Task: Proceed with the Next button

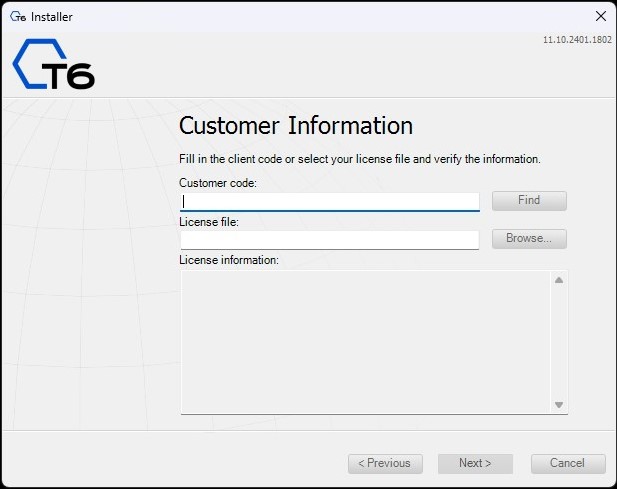Action: pyautogui.click(x=475, y=463)
